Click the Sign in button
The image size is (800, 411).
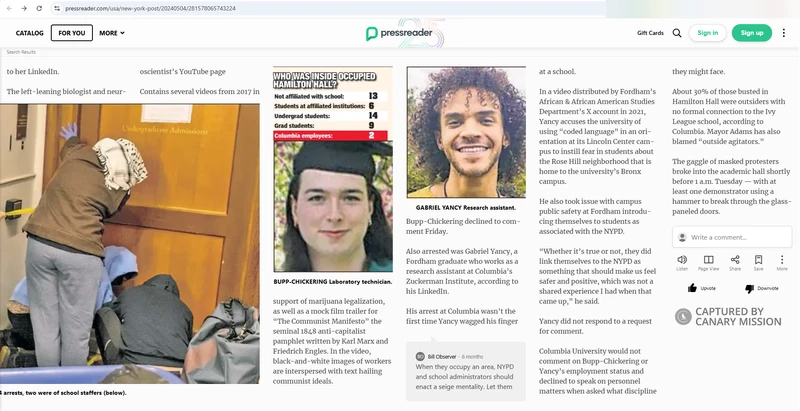tap(708, 33)
